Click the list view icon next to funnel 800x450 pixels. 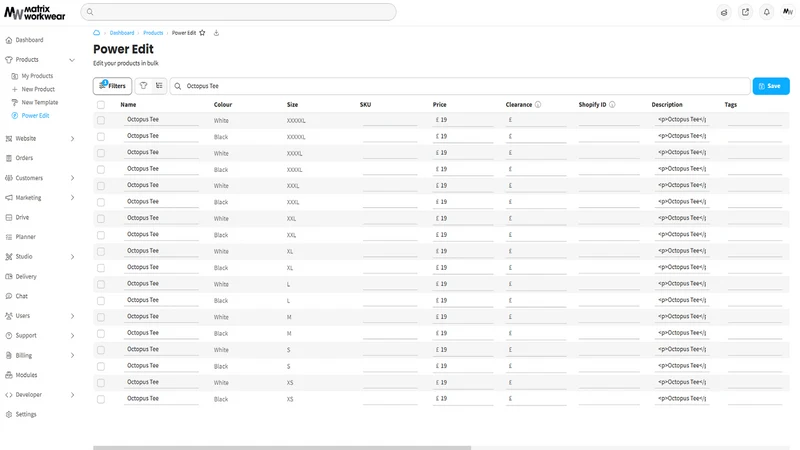pos(159,86)
